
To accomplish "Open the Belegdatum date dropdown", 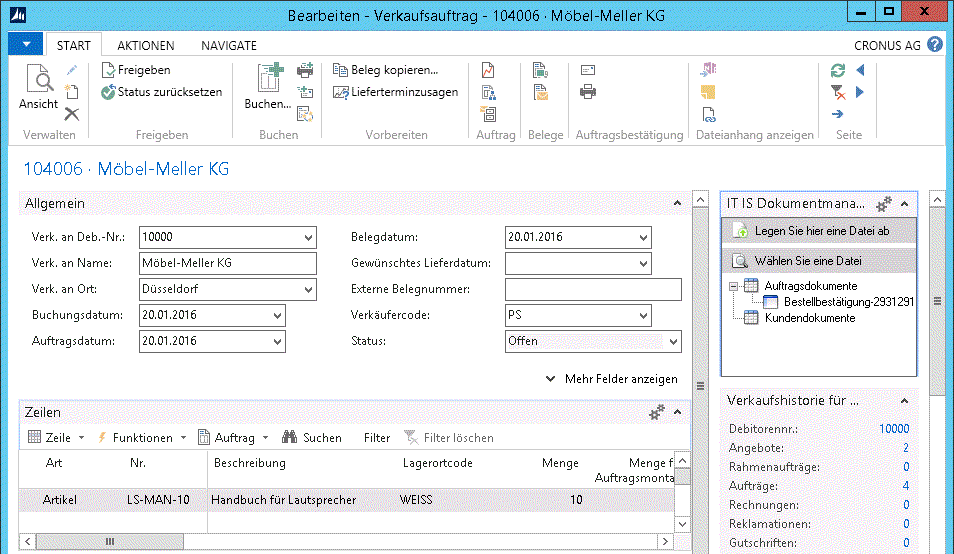I will point(643,237).
